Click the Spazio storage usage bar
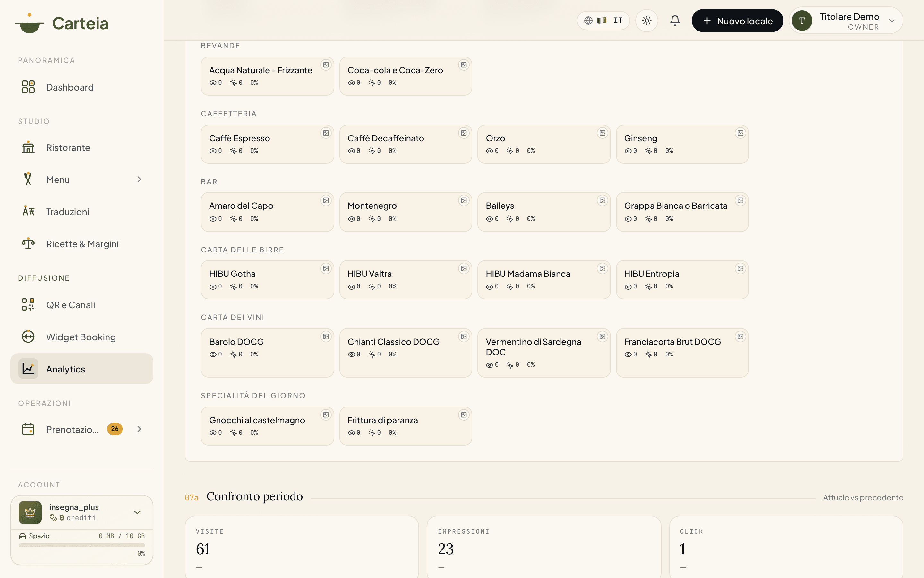 point(82,545)
